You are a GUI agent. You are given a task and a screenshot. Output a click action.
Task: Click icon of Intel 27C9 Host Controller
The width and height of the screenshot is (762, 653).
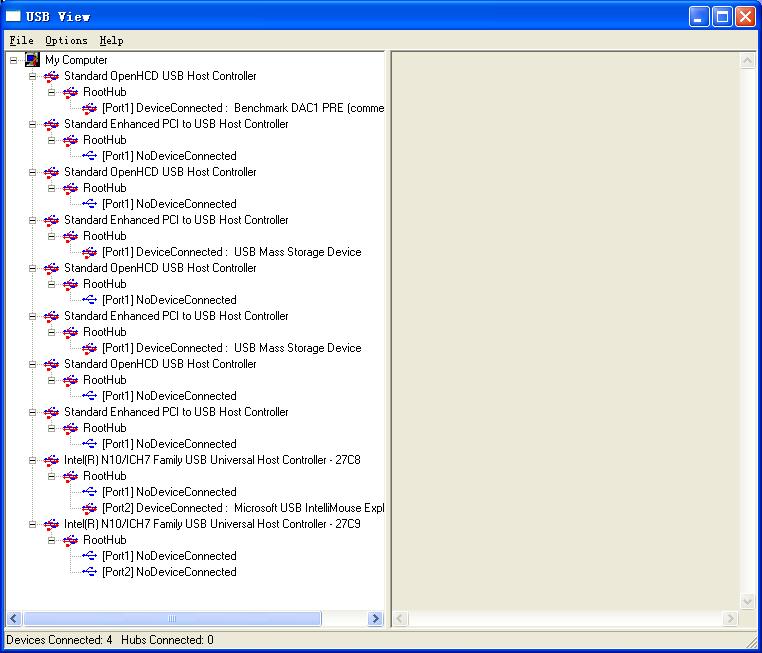(52, 524)
